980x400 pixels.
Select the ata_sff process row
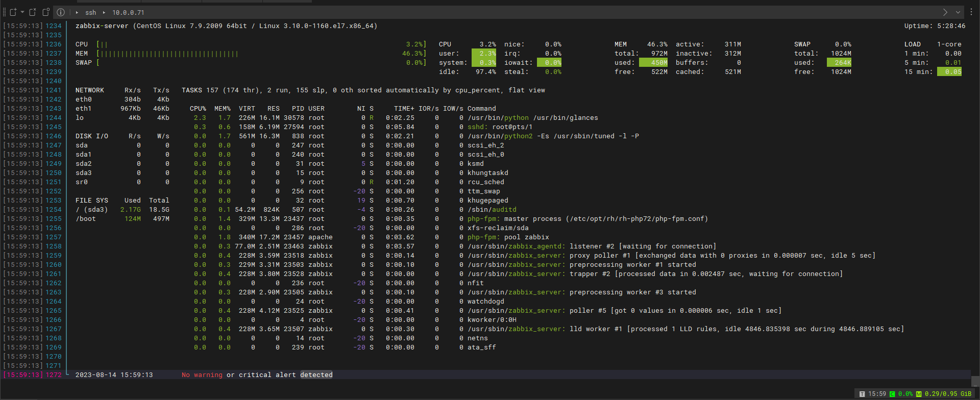(345, 347)
